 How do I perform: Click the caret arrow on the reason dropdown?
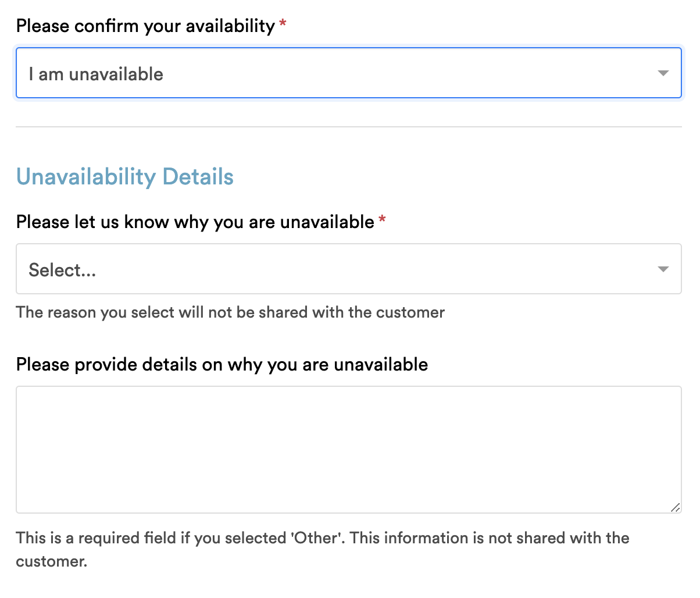(x=663, y=269)
